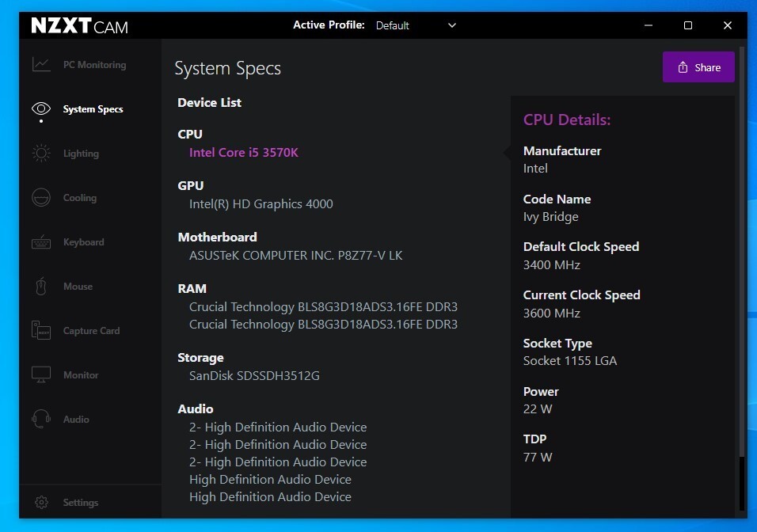The height and width of the screenshot is (532, 757).
Task: Click the NZXT CAM logo
Action: [80, 25]
